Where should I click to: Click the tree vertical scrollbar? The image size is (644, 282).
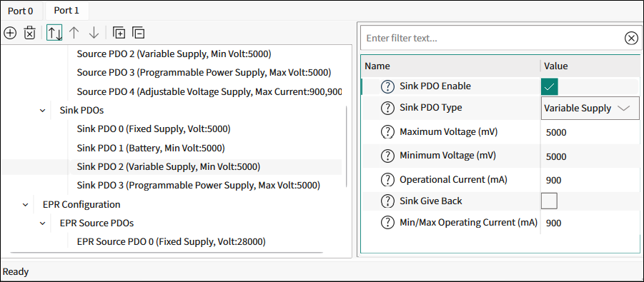[347, 146]
